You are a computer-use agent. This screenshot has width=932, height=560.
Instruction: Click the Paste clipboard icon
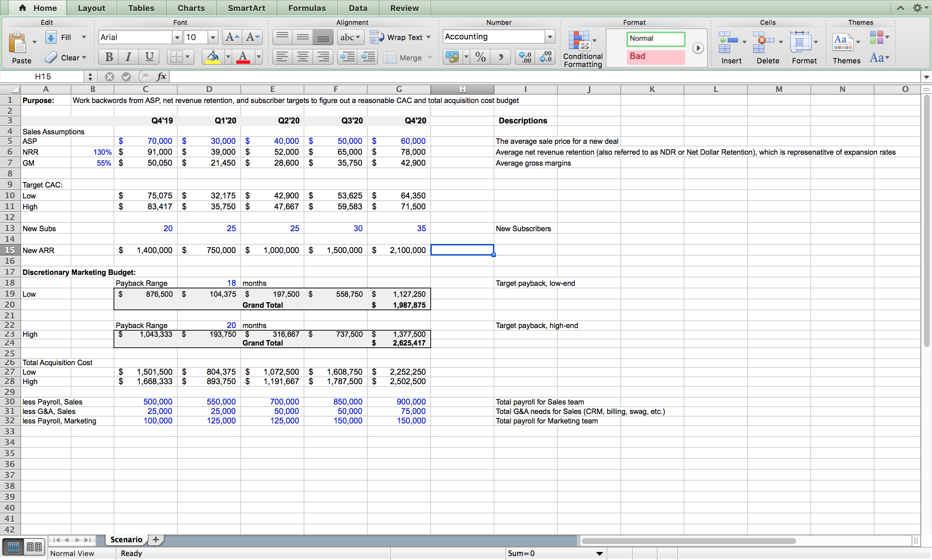click(x=18, y=42)
